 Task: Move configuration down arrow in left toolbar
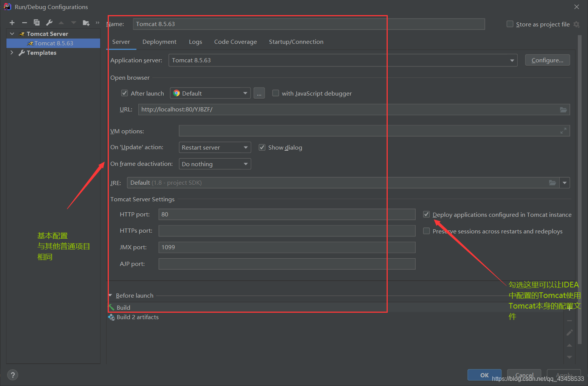point(74,23)
